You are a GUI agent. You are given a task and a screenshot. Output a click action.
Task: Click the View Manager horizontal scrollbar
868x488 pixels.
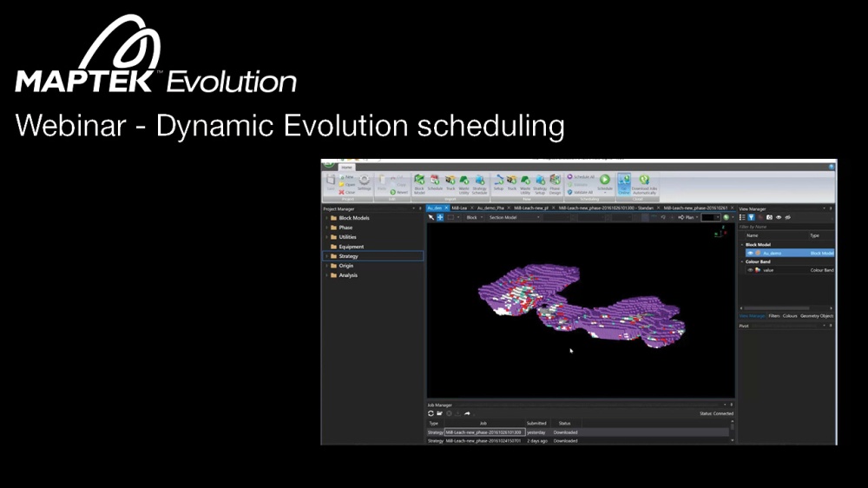coord(777,308)
